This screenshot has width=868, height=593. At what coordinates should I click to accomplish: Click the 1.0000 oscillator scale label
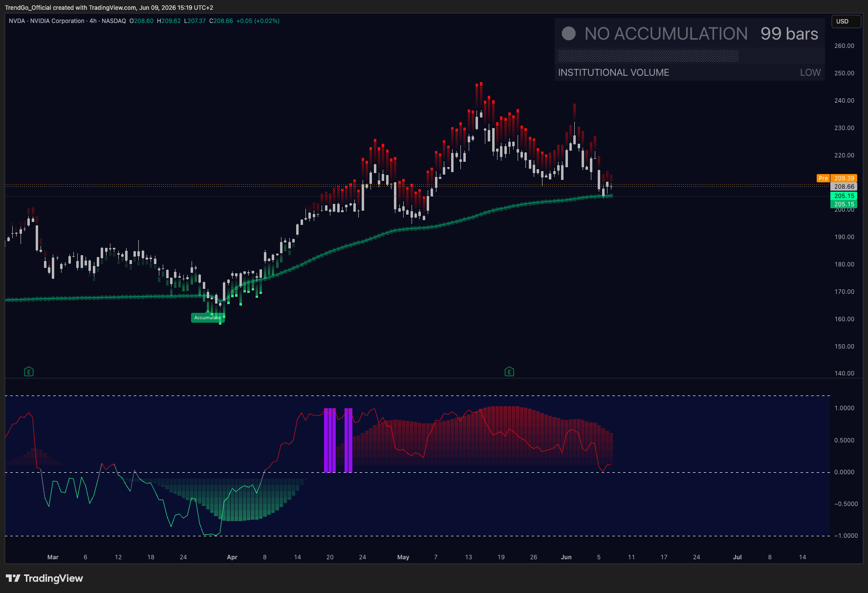point(844,408)
